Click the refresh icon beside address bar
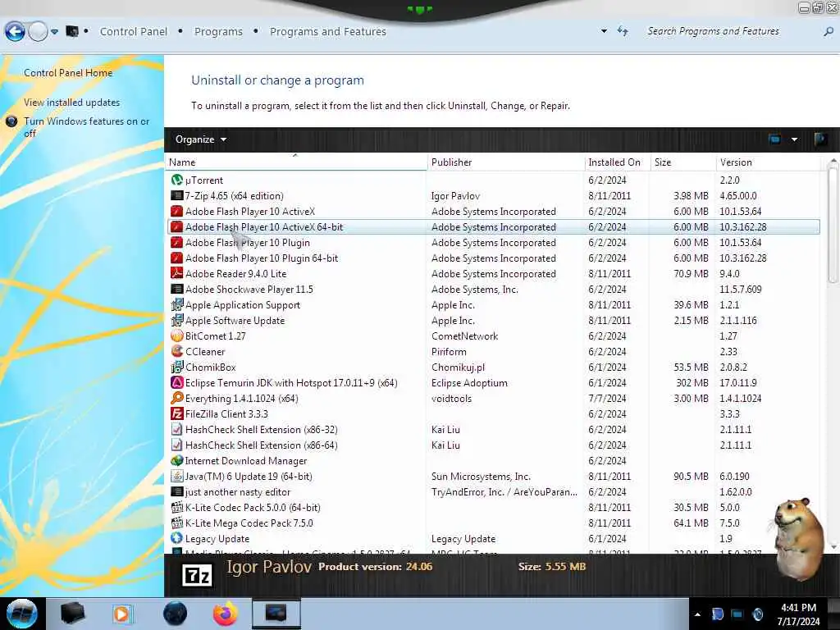 coord(623,31)
